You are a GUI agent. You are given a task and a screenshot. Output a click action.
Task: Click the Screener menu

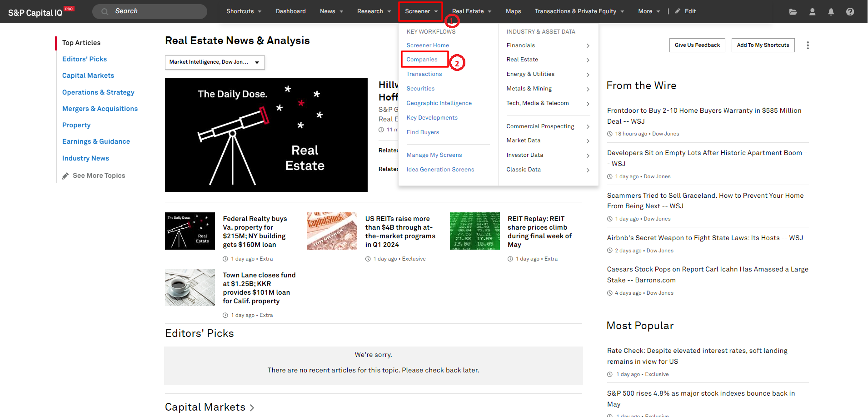pyautogui.click(x=421, y=11)
